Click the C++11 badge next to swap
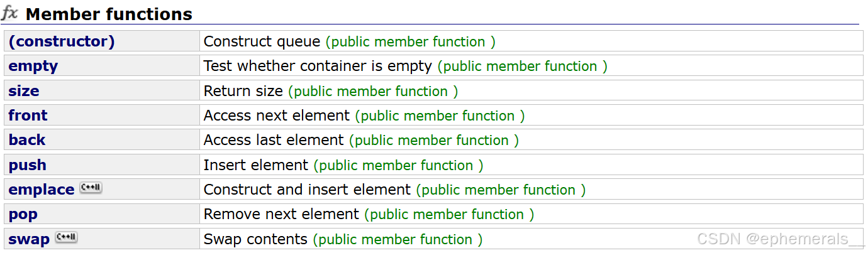This screenshot has height=253, width=868. (66, 237)
